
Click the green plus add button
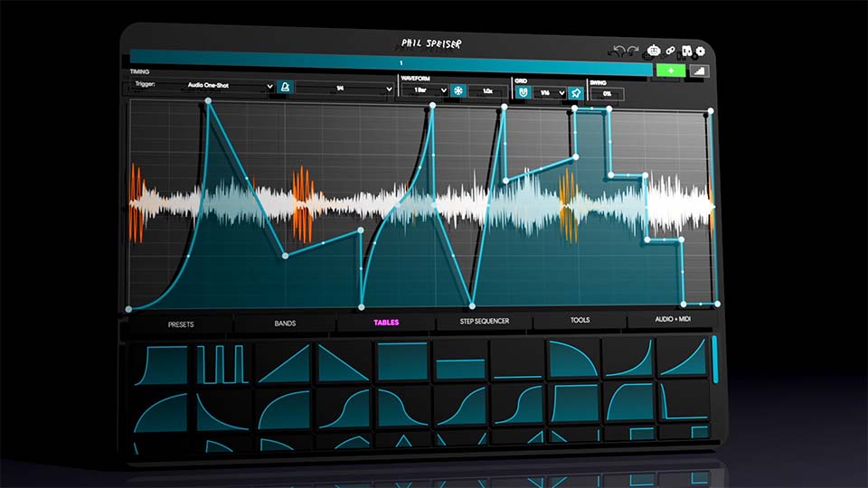(x=670, y=70)
